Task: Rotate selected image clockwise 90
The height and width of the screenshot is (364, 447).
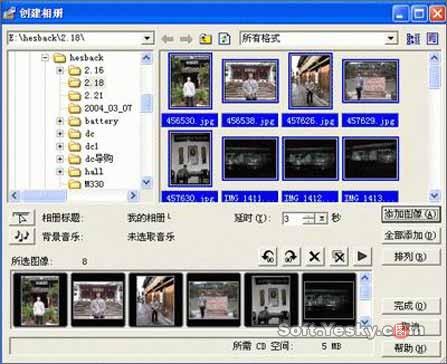Action: point(290,257)
